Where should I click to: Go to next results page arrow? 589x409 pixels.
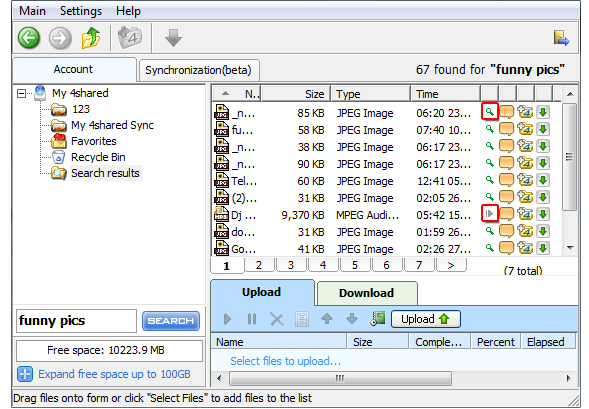point(451,265)
